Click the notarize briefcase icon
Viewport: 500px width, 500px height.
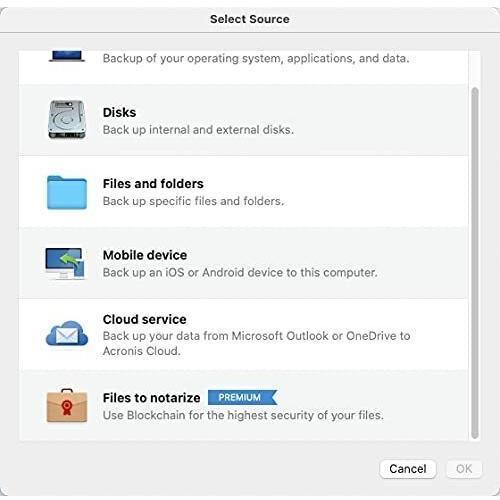pos(67,405)
